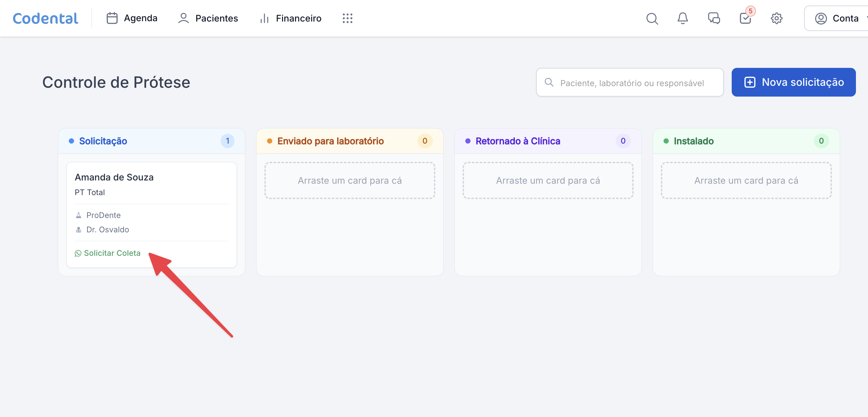Open the Financeiro menu
This screenshot has width=868, height=417.
(x=291, y=18)
